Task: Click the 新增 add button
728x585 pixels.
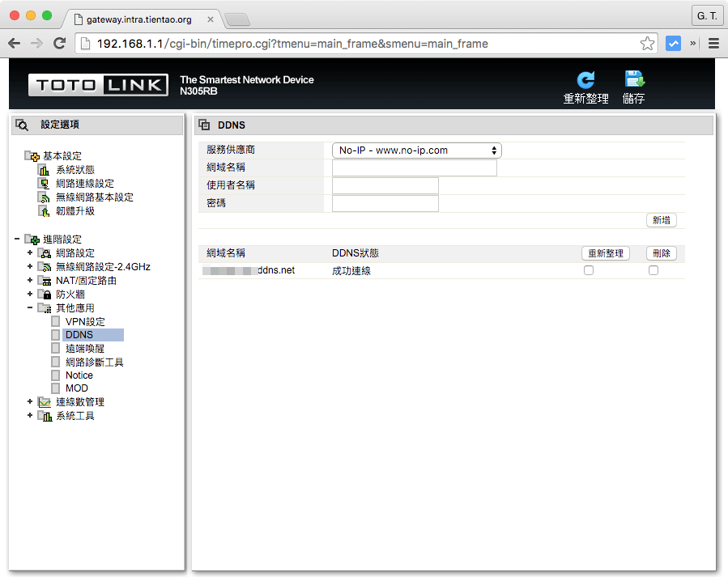Action: click(661, 219)
